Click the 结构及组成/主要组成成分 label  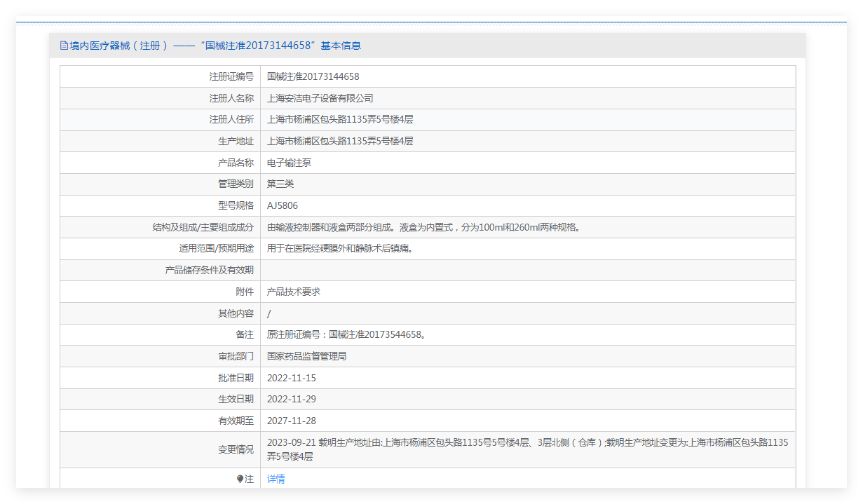click(203, 227)
